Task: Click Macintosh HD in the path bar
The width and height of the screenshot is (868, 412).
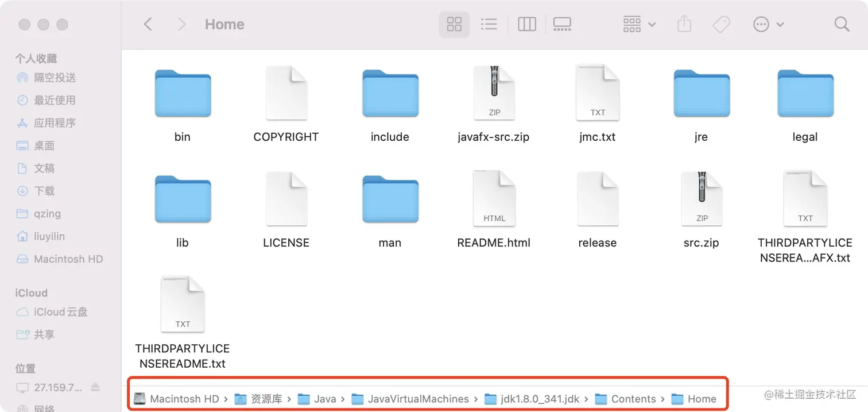Action: point(177,399)
